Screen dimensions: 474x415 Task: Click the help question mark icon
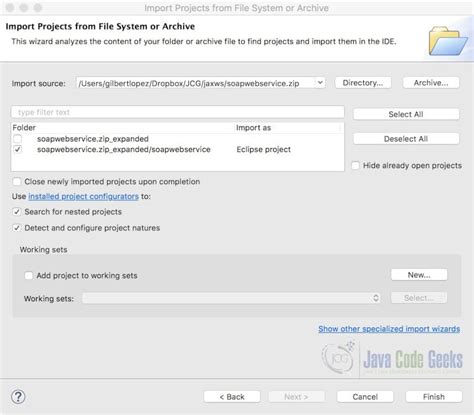coord(18,396)
